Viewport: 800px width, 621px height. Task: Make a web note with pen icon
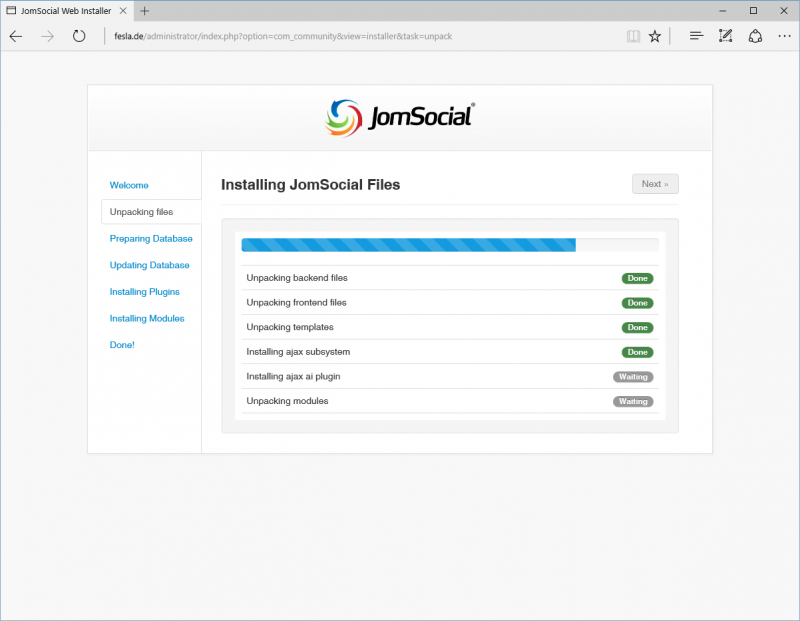click(726, 36)
